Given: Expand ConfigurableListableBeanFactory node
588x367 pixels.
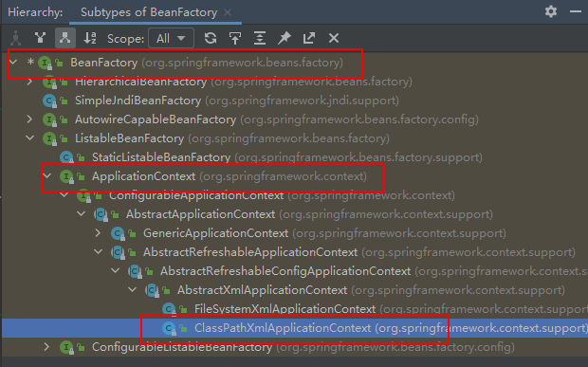Looking at the screenshot, I should coord(46,347).
